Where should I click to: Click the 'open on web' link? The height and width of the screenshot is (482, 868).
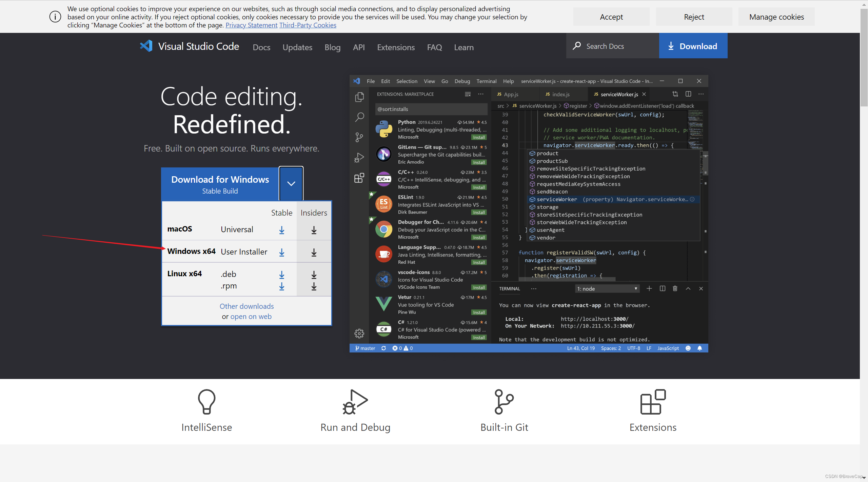(x=251, y=316)
